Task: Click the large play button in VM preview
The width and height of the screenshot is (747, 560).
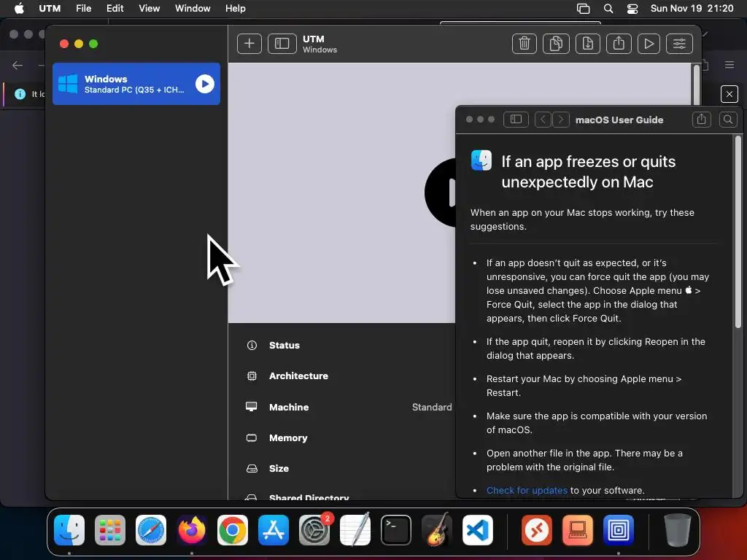Action: coord(441,192)
